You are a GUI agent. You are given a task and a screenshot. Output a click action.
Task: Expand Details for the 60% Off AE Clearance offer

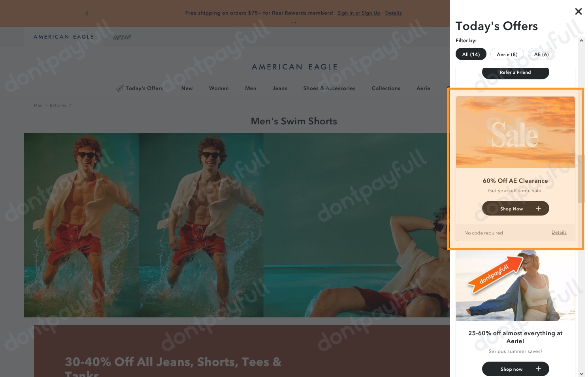[559, 232]
